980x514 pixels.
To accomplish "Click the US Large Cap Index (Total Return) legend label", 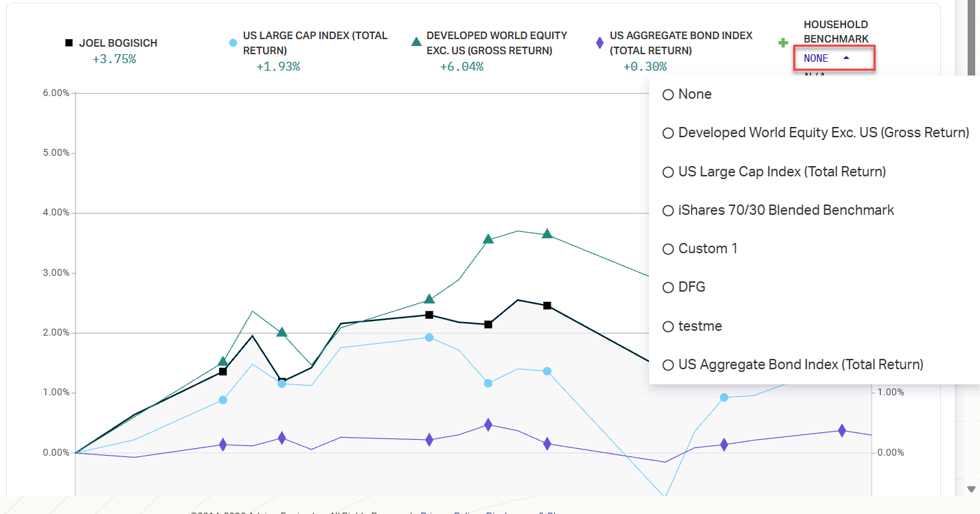I will pyautogui.click(x=315, y=43).
